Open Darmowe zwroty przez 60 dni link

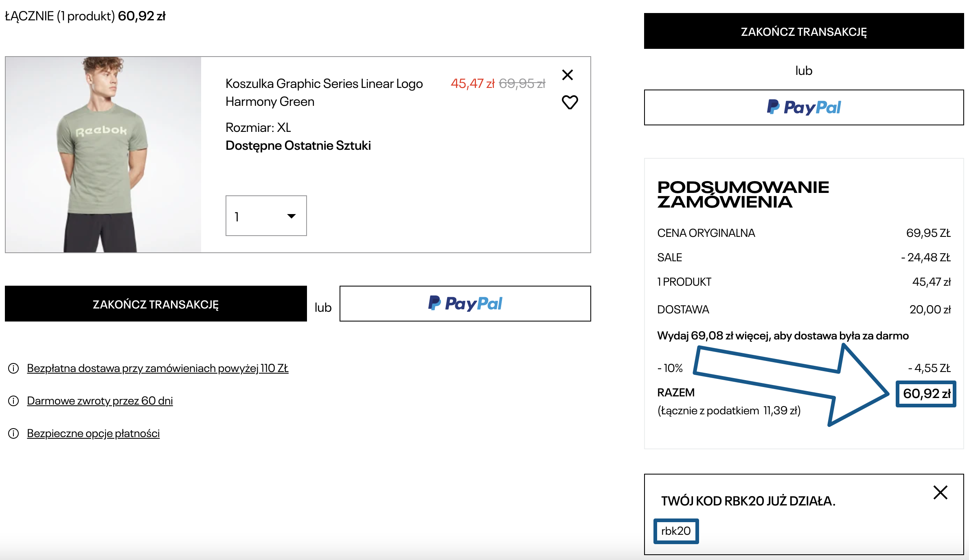[x=100, y=401]
